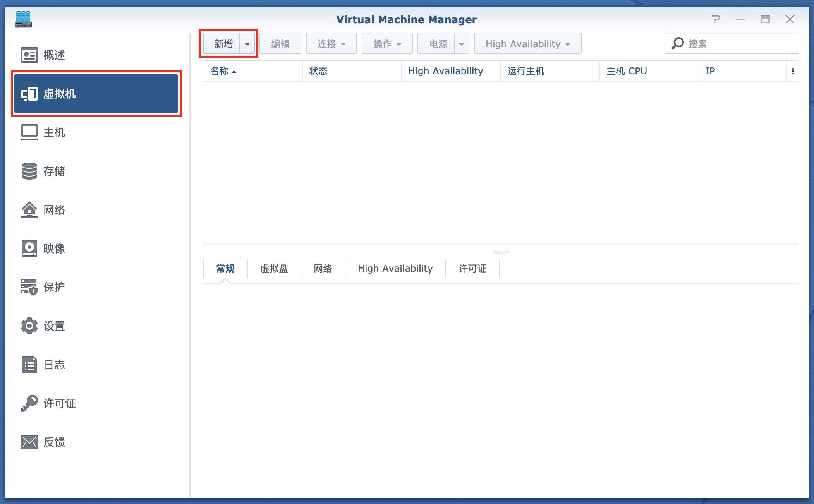Click the 新增 create button

[x=223, y=44]
